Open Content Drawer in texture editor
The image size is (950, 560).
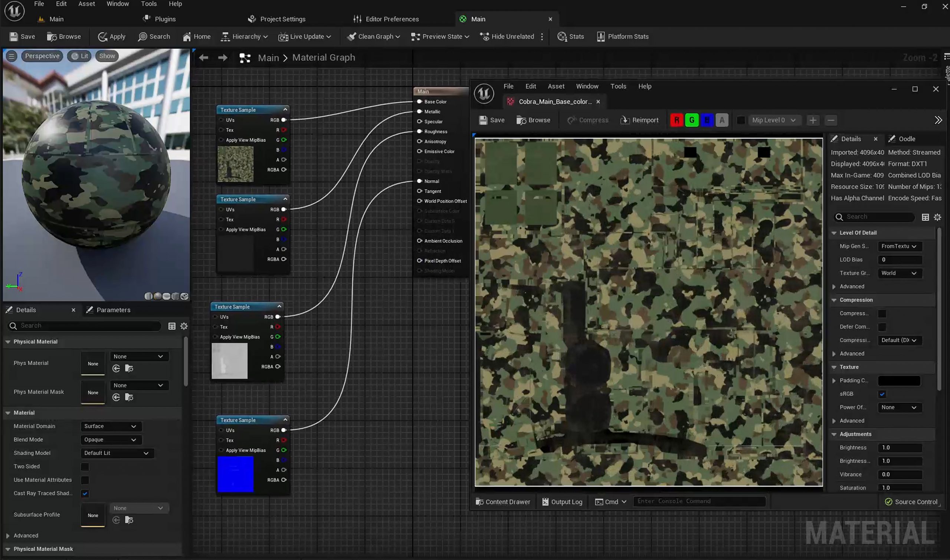(x=502, y=501)
